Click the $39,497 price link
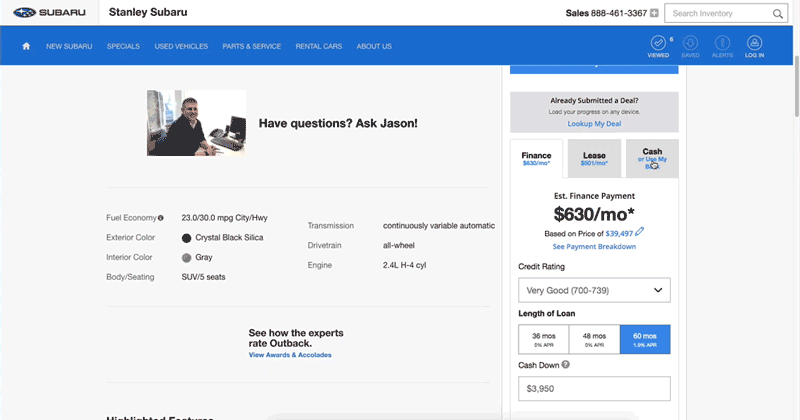The width and height of the screenshot is (800, 420). pyautogui.click(x=619, y=234)
